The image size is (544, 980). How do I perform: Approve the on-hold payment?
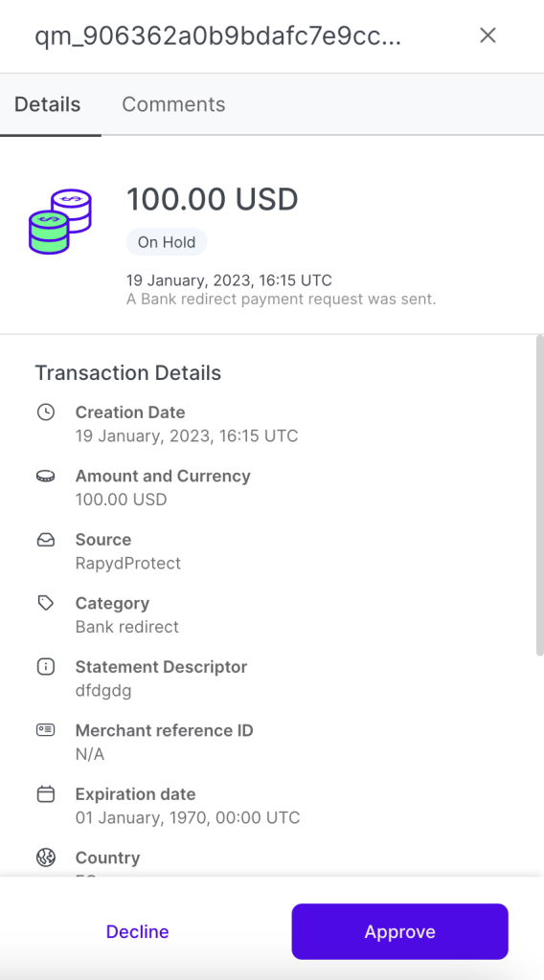(399, 931)
